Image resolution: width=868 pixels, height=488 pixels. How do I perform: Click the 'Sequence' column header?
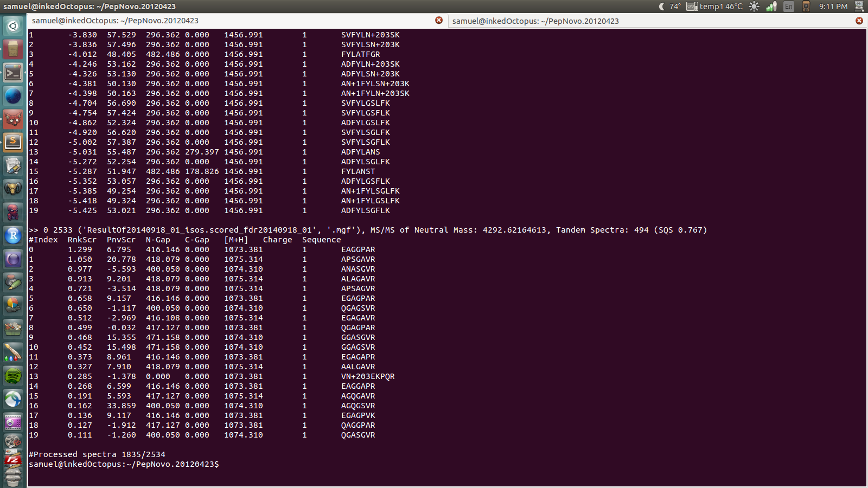[322, 240]
